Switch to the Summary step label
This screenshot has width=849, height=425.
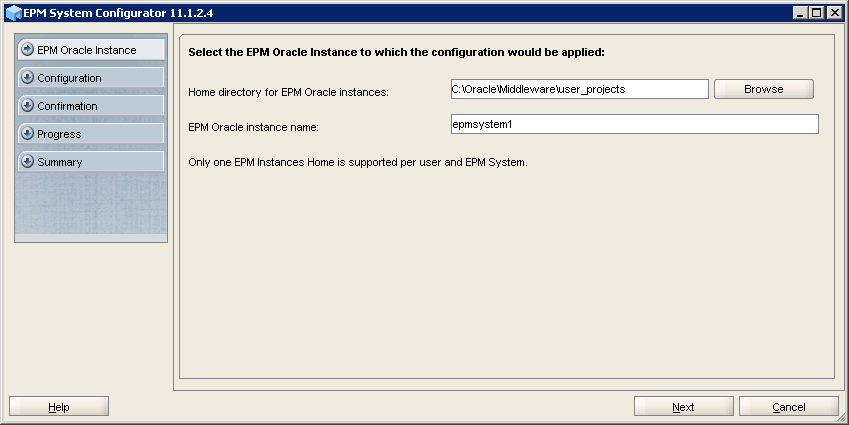60,162
